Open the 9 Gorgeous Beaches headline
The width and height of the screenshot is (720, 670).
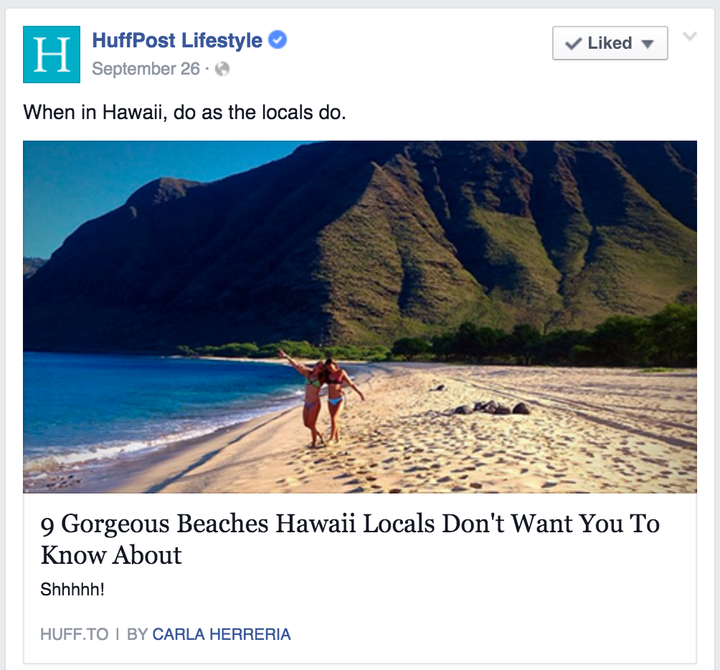(x=350, y=539)
